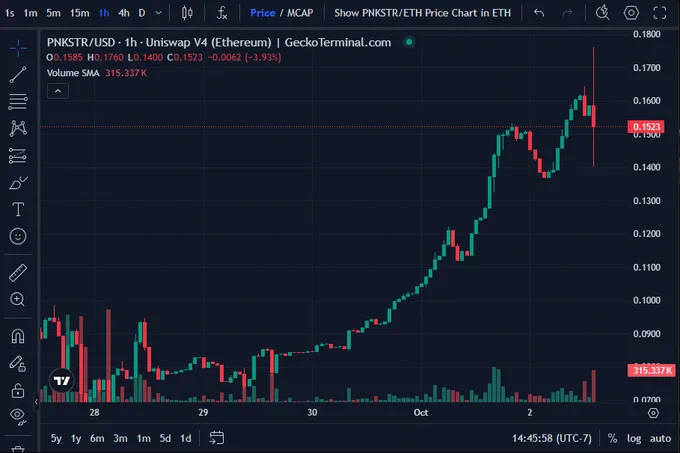Image resolution: width=680 pixels, height=453 pixels.
Task: Click the green market status dot
Action: [409, 42]
